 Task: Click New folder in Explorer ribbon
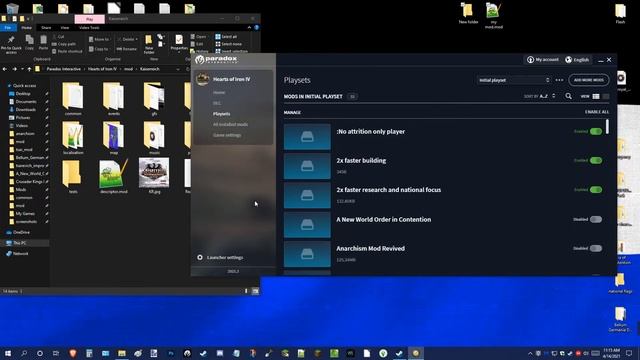point(149,44)
